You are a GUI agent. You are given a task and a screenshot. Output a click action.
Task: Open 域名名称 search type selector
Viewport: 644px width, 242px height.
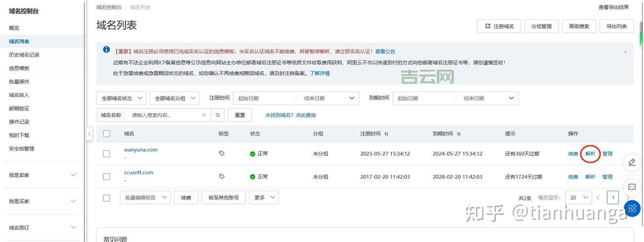[x=111, y=115]
